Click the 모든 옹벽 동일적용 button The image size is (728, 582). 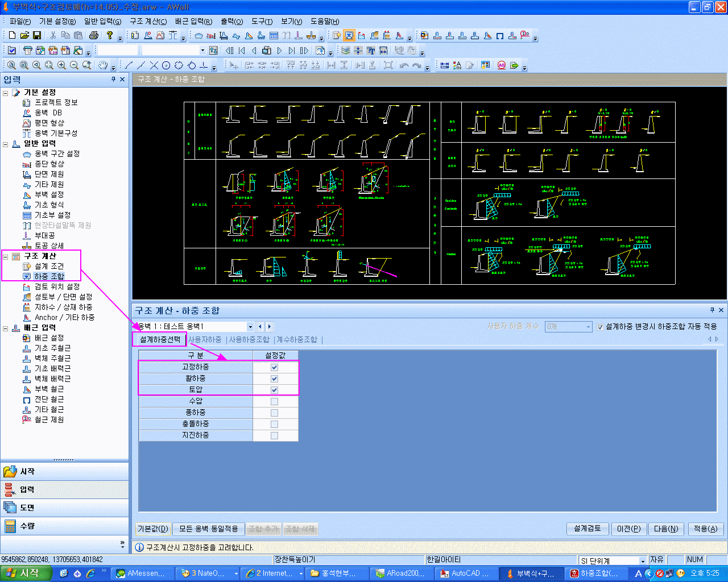coord(208,529)
